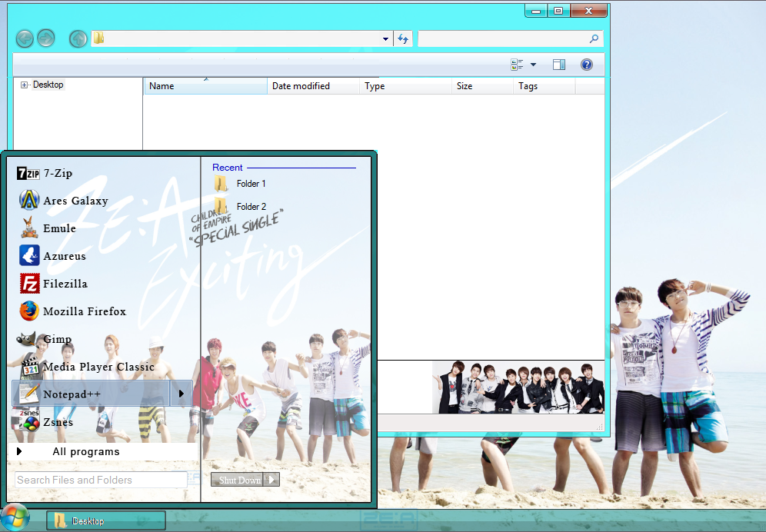The height and width of the screenshot is (532, 766).
Task: Go forward in Explorer window
Action: pyautogui.click(x=46, y=38)
